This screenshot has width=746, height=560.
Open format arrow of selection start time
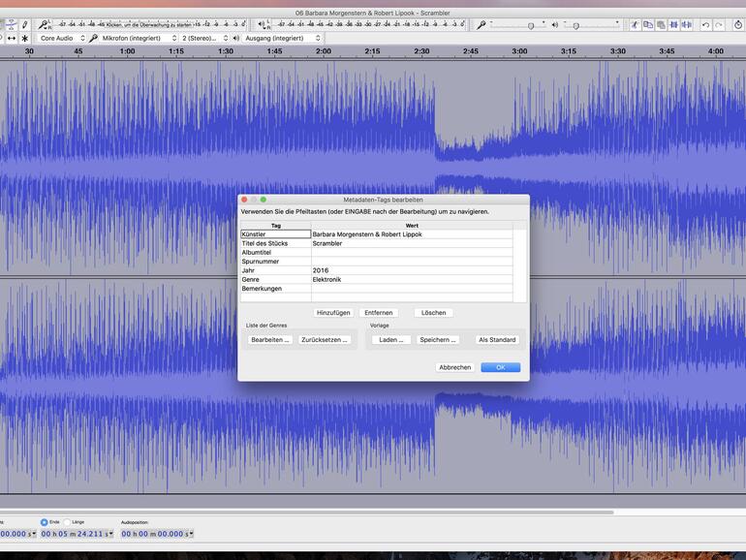34,534
